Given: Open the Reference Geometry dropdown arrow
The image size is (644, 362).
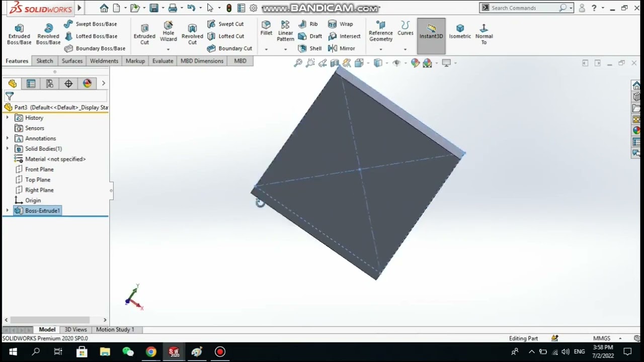Looking at the screenshot, I should (380, 49).
